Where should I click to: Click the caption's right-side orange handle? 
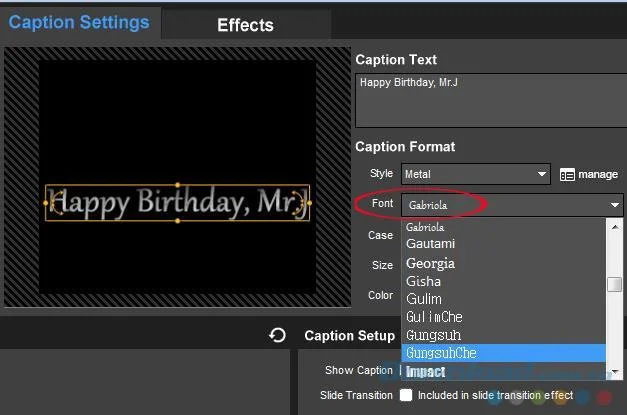[310, 203]
